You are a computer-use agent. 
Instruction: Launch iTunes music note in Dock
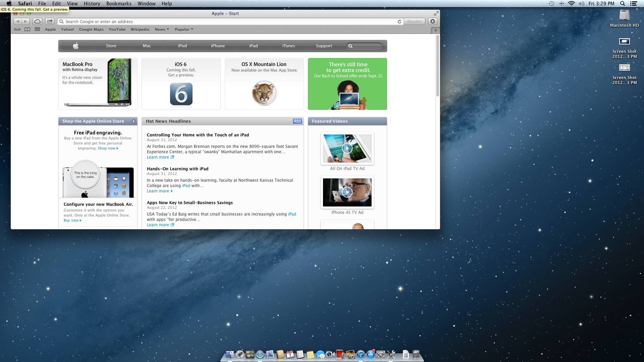click(361, 354)
